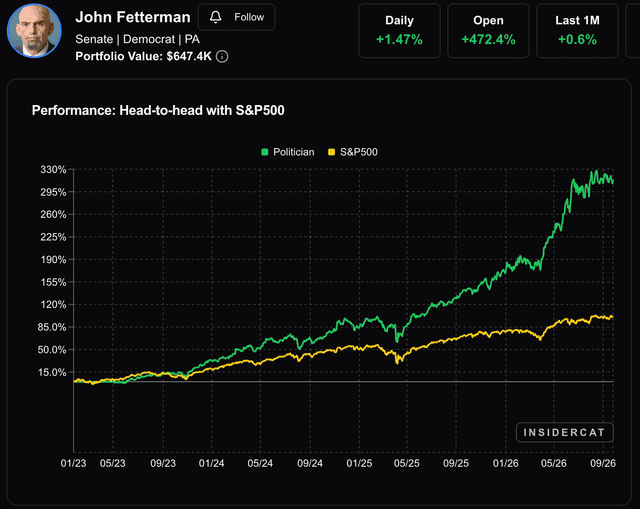Click the 'Senate | Democrat | PA' text
The height and width of the screenshot is (509, 640).
click(x=138, y=39)
